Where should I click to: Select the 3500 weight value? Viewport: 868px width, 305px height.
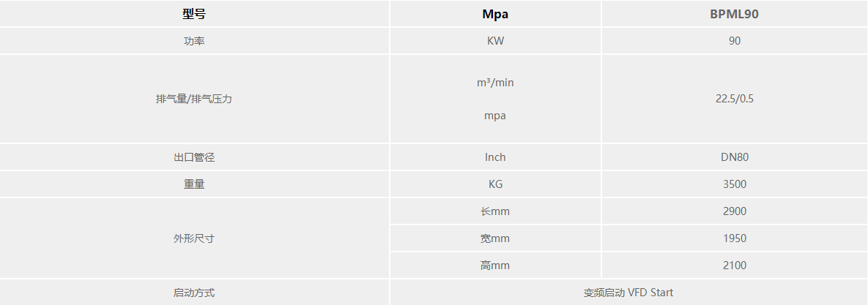click(x=734, y=184)
